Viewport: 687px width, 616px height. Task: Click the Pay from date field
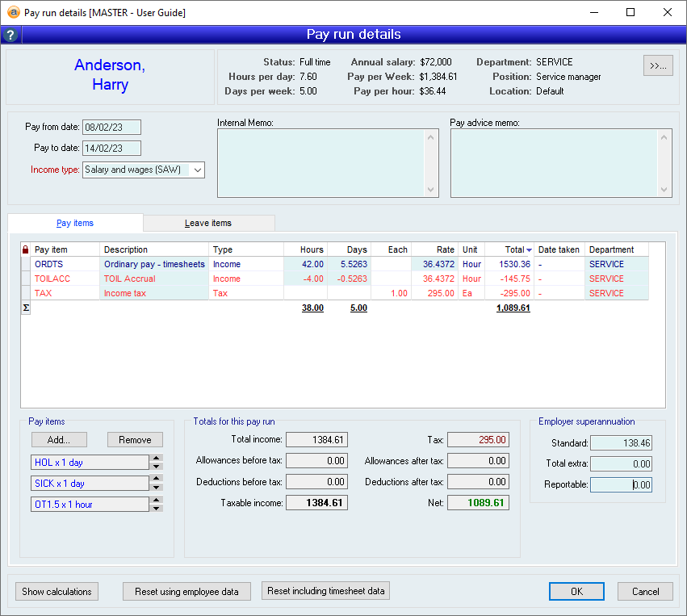(x=111, y=127)
